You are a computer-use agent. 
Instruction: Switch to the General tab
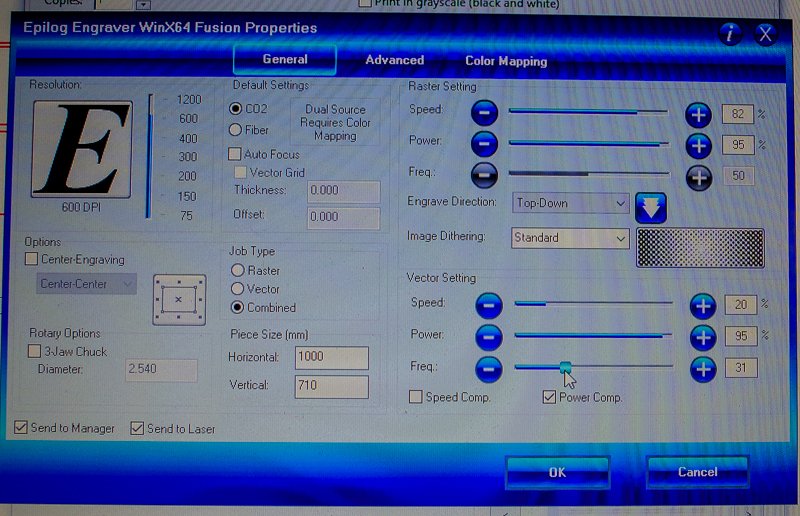(285, 59)
